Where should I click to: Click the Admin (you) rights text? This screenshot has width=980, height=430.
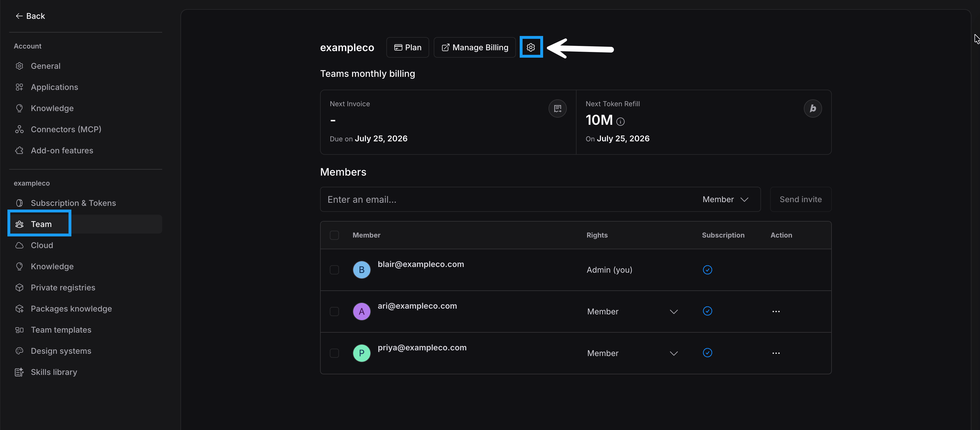pyautogui.click(x=609, y=270)
